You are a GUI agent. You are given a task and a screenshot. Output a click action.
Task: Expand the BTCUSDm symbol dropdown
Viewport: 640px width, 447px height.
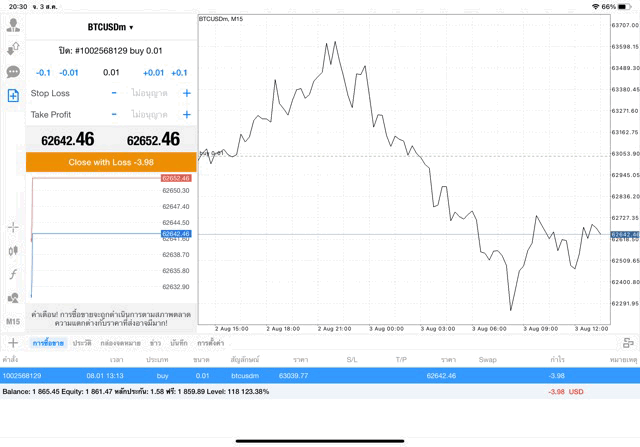pyautogui.click(x=110, y=27)
